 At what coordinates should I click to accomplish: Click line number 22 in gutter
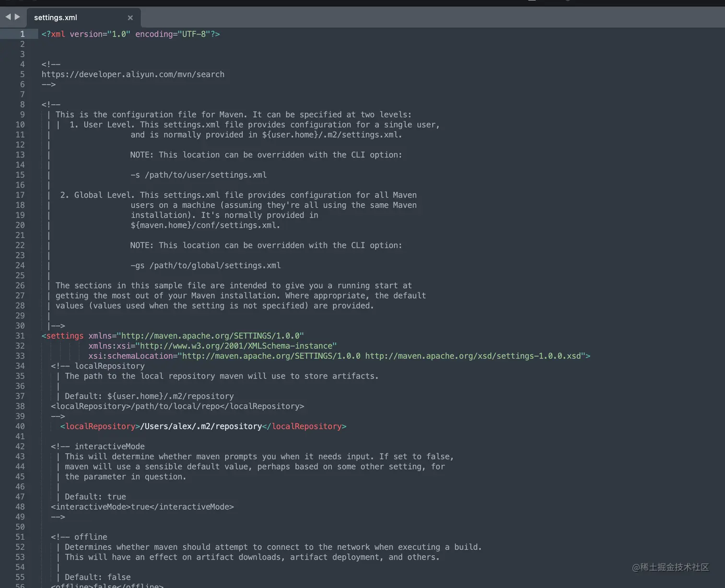pos(20,246)
